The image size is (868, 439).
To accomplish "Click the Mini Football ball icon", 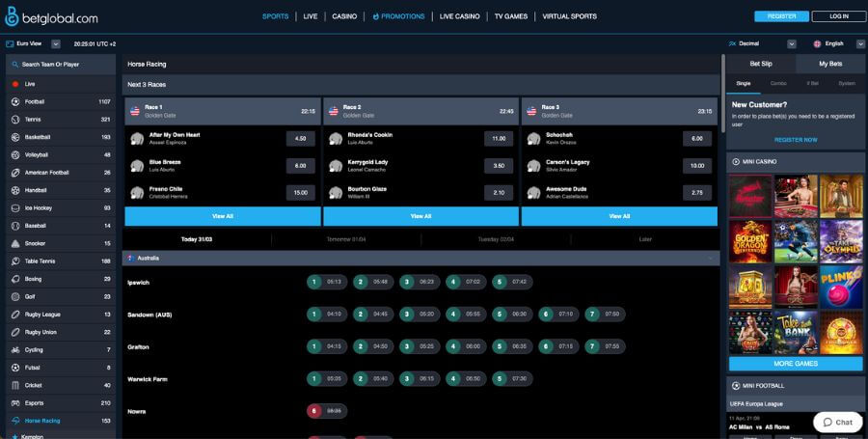I will click(x=736, y=386).
